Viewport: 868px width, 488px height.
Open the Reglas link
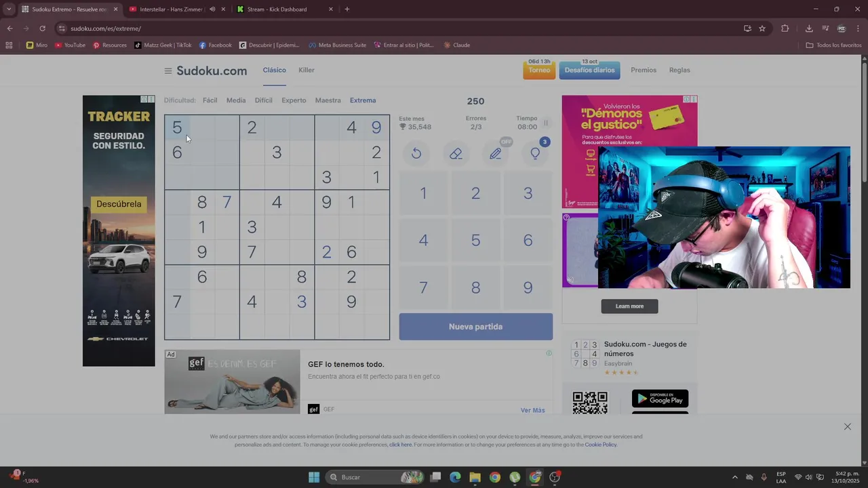tap(679, 70)
